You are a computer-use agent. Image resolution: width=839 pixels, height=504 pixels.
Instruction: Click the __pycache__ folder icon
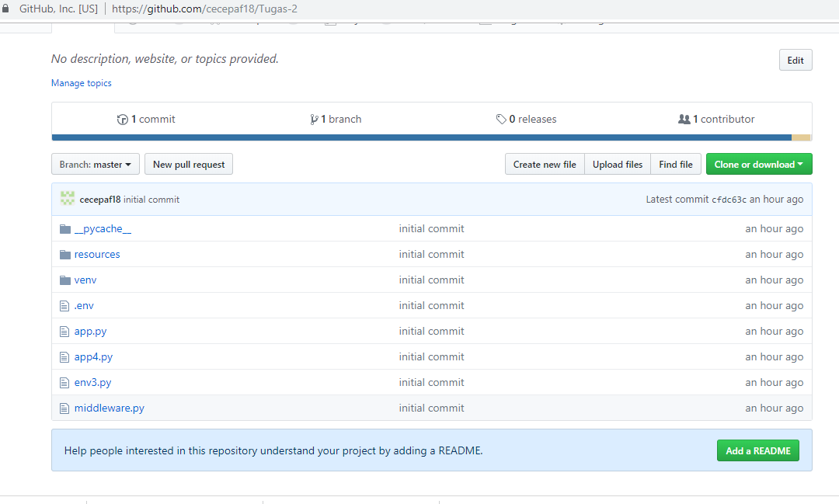tap(65, 229)
